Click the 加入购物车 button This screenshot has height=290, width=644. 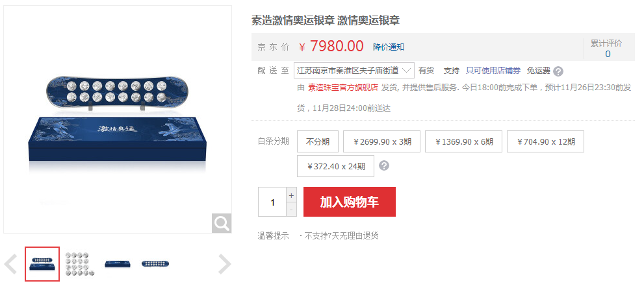(x=350, y=202)
